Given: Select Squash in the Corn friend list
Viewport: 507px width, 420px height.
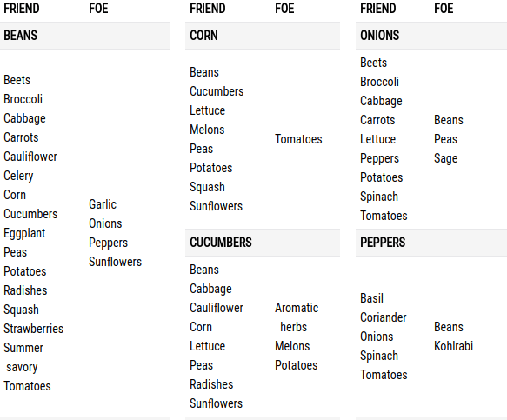Looking at the screenshot, I should [x=207, y=187].
